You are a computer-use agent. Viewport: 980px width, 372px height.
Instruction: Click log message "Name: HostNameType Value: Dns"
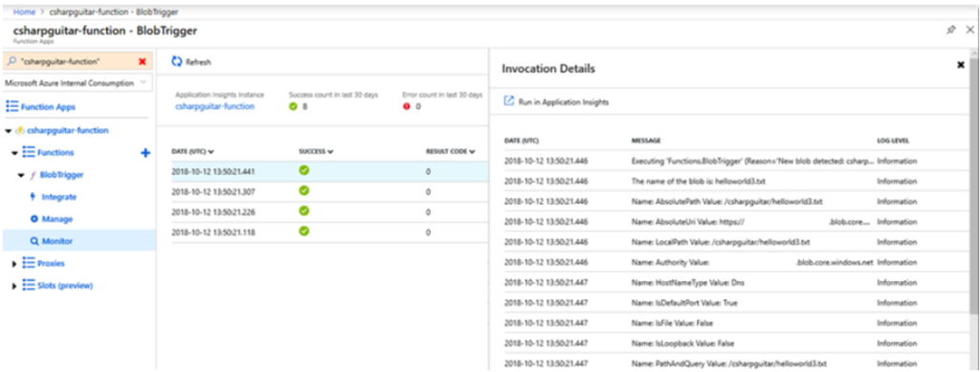pos(687,282)
